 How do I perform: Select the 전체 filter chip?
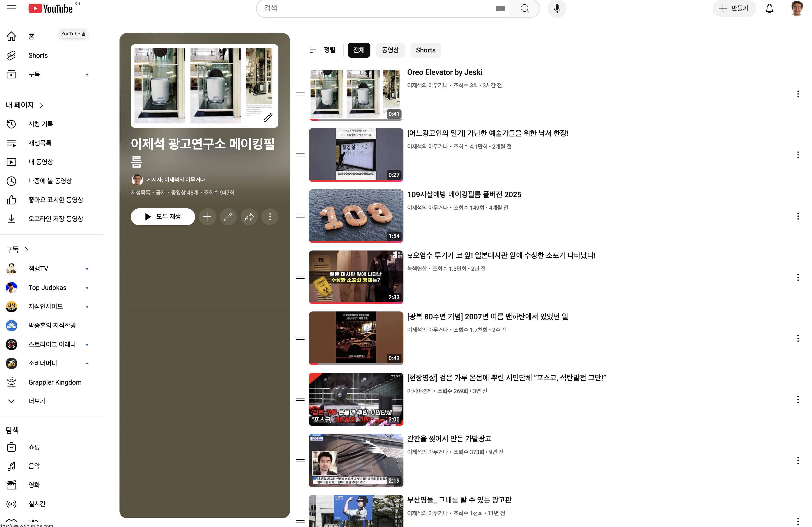point(359,50)
